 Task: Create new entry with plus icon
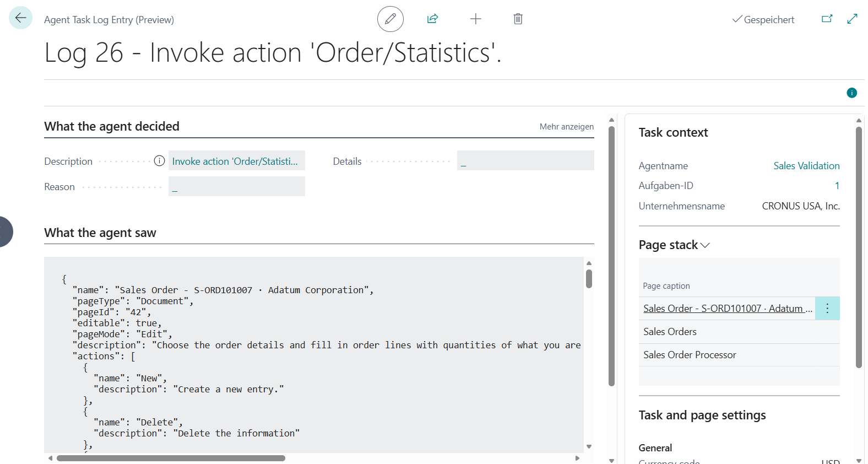tap(476, 19)
